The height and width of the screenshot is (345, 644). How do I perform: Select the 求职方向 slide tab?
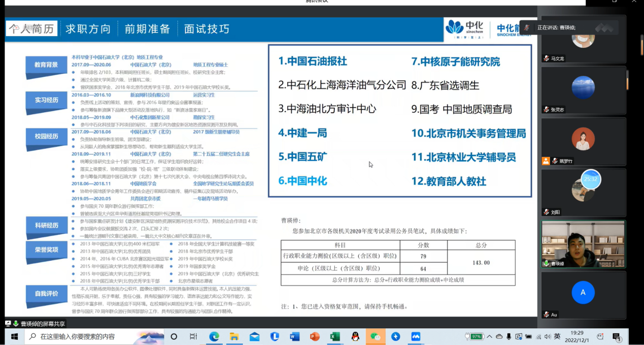tap(88, 29)
